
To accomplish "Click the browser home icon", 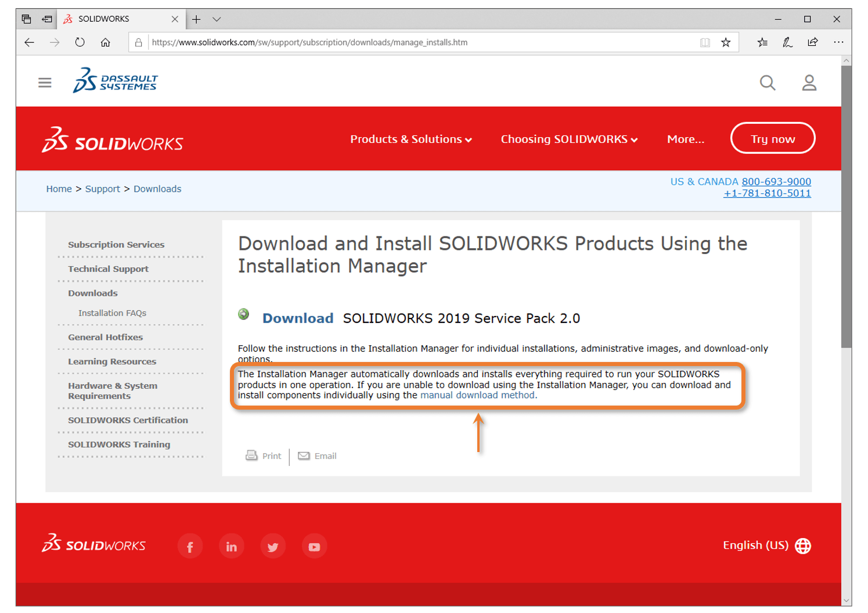I will 105,42.
